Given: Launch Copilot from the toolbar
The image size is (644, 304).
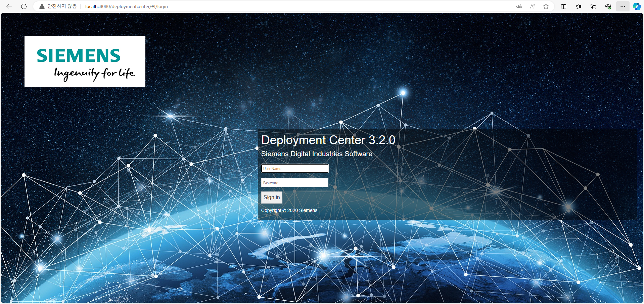Looking at the screenshot, I should click(637, 6).
